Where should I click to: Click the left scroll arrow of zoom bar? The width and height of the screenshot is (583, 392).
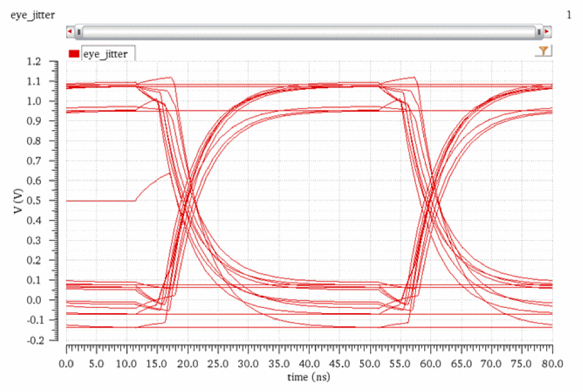tap(70, 32)
